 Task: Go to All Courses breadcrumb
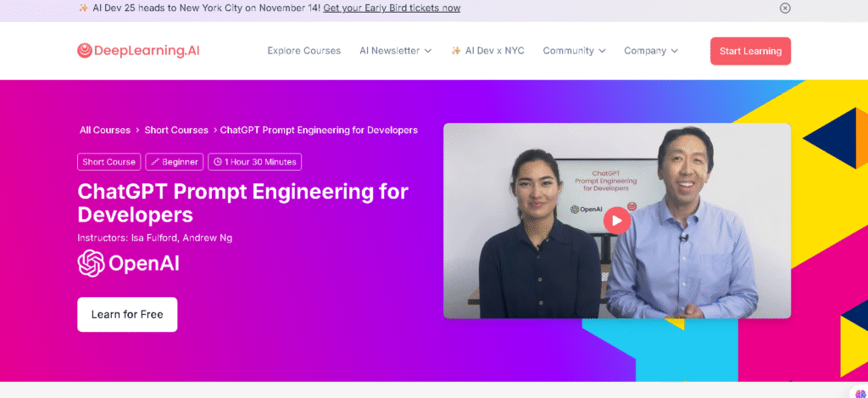click(x=105, y=131)
